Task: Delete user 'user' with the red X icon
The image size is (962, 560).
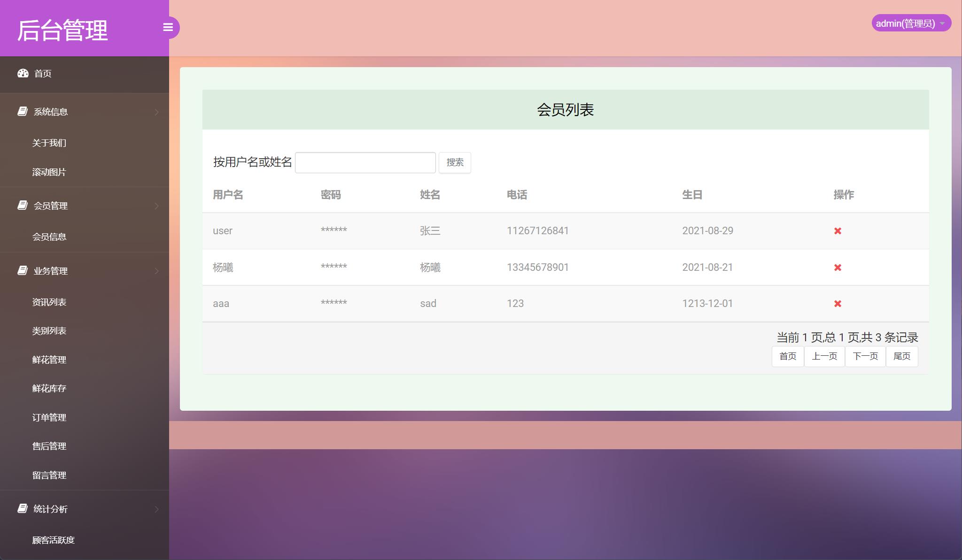Action: (838, 230)
